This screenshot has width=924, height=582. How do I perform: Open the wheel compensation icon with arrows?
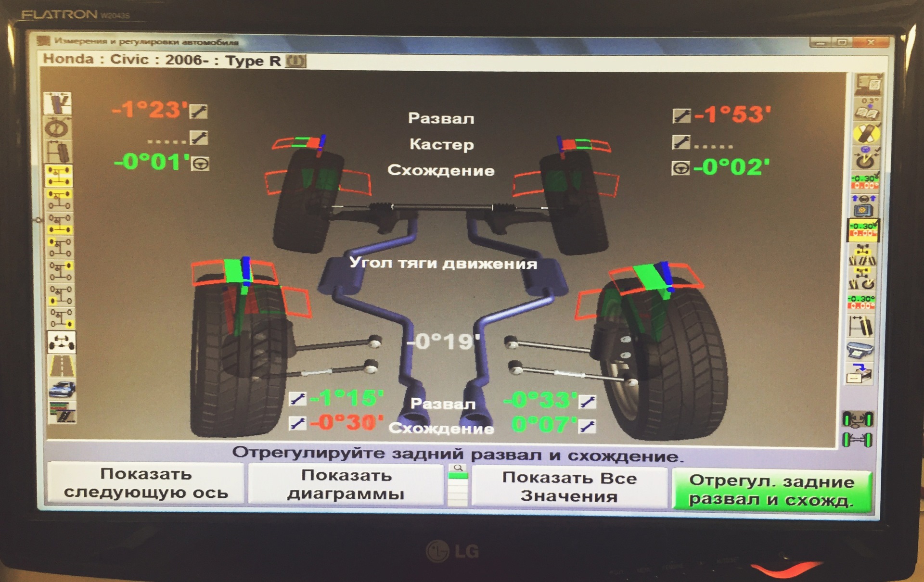865,158
